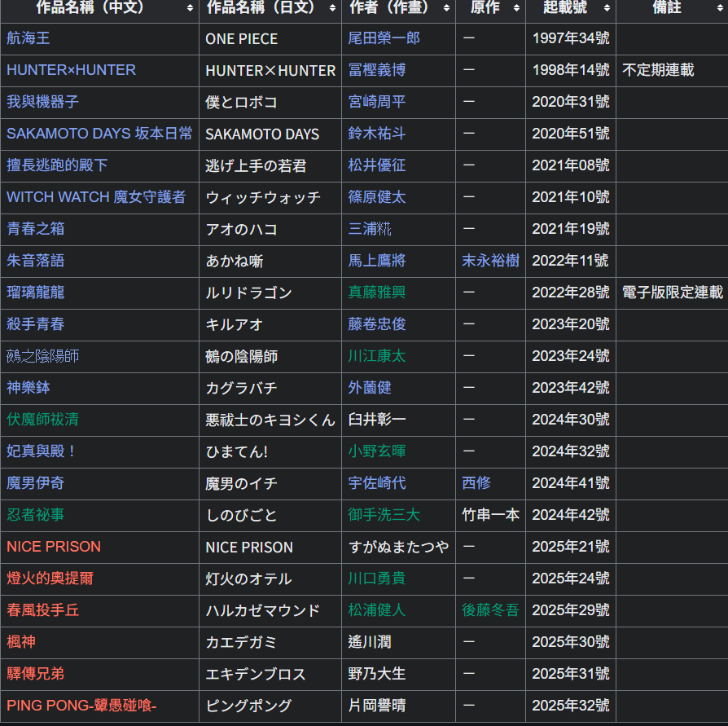Open 後藤冬吾 original author link
This screenshot has height=726, width=728.
(x=491, y=610)
